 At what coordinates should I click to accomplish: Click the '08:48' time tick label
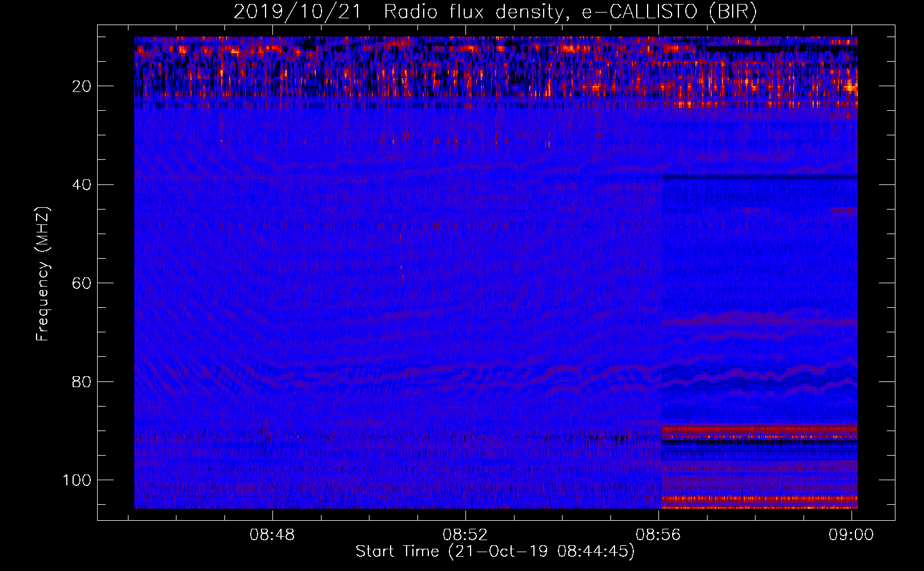coord(272,535)
